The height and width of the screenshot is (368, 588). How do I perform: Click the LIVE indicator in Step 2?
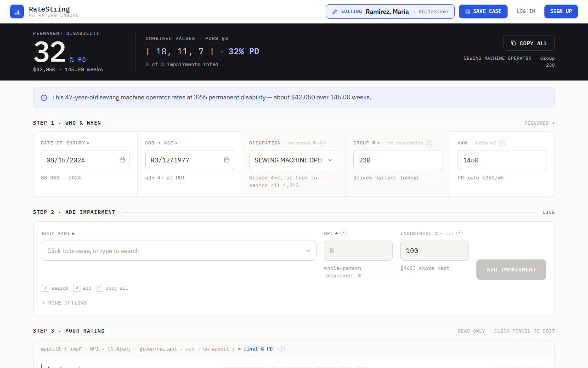[x=548, y=213]
